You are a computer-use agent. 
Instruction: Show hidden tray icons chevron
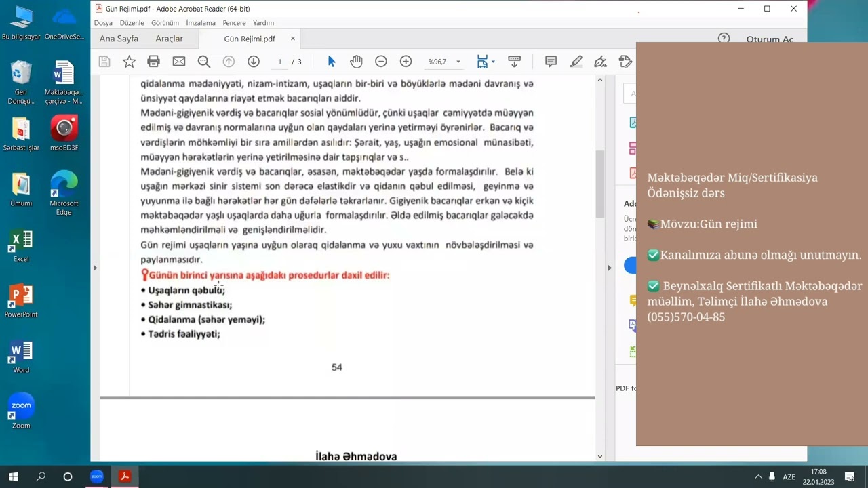(758, 477)
